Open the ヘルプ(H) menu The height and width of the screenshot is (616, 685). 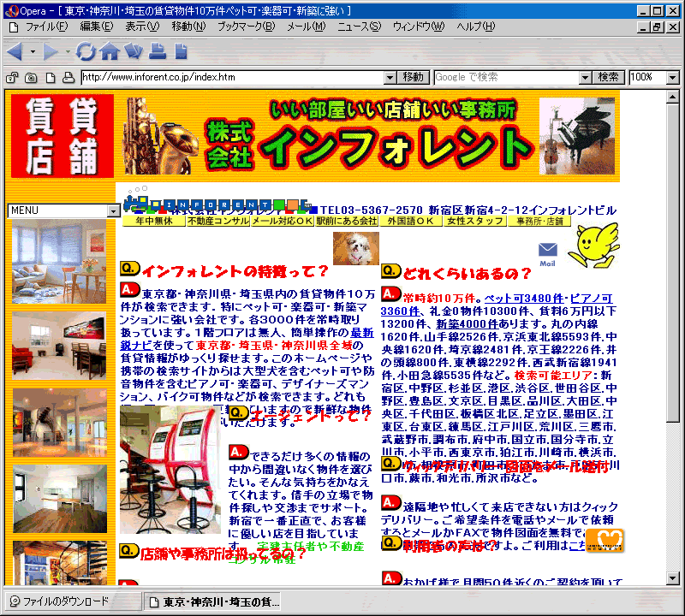coord(476,27)
